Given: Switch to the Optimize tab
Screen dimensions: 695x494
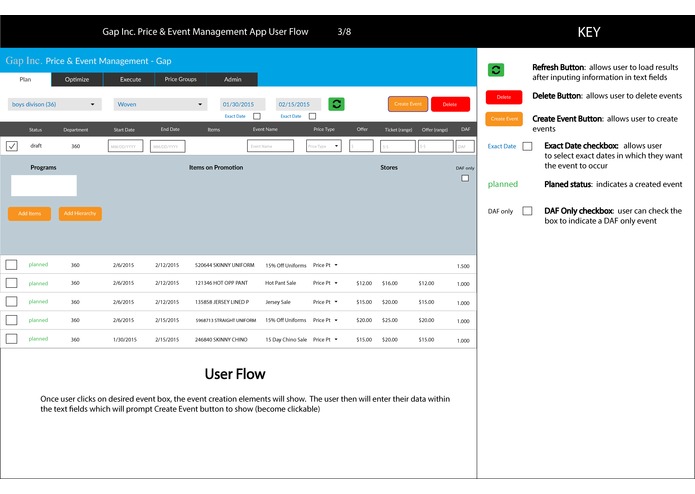Looking at the screenshot, I should click(x=77, y=79).
